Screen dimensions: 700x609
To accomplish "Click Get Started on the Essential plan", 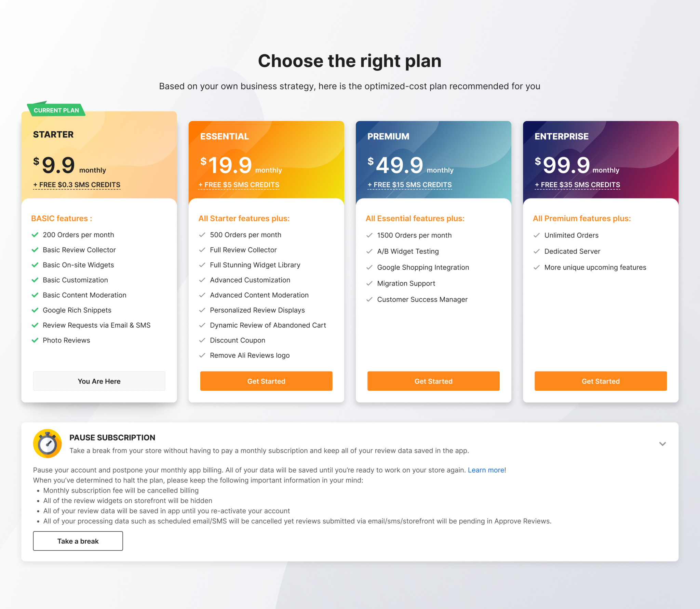I will tap(266, 381).
